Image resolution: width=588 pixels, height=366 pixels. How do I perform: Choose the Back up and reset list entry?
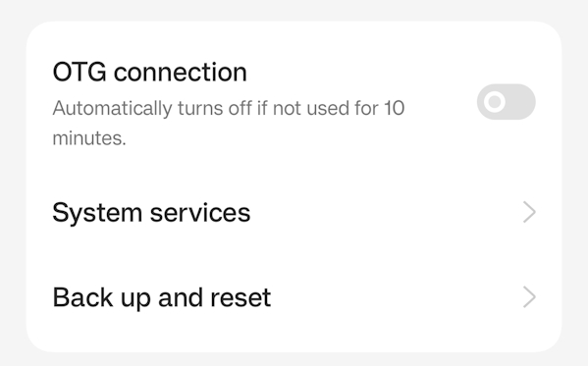point(294,297)
